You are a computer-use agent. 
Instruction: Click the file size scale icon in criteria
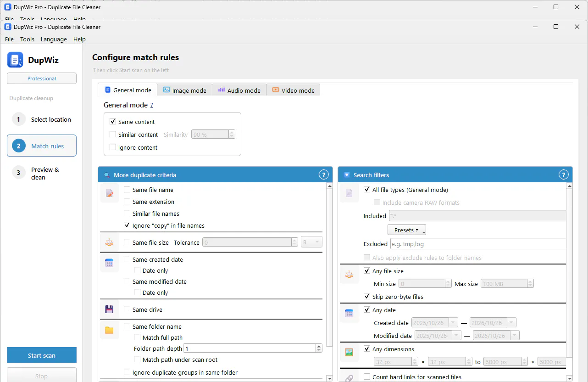(109, 242)
